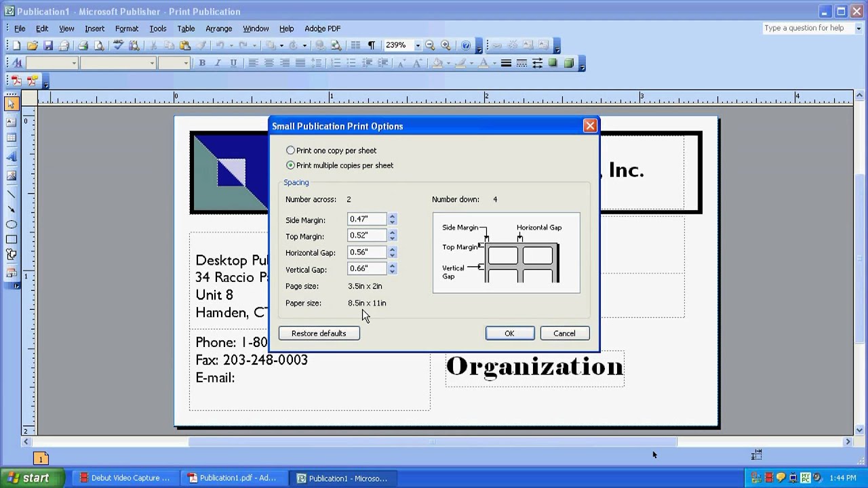868x488 pixels.
Task: Open the Insert menu
Action: (94, 28)
